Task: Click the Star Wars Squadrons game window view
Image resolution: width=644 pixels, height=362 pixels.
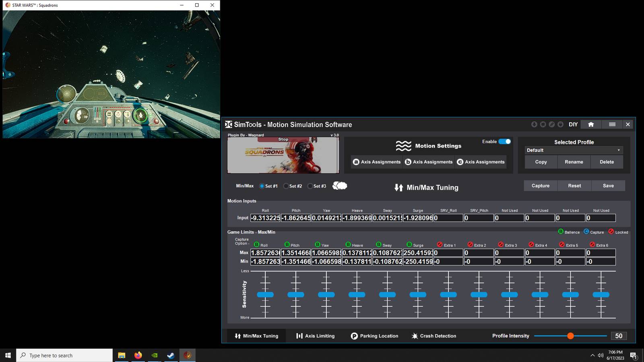Action: pyautogui.click(x=111, y=74)
